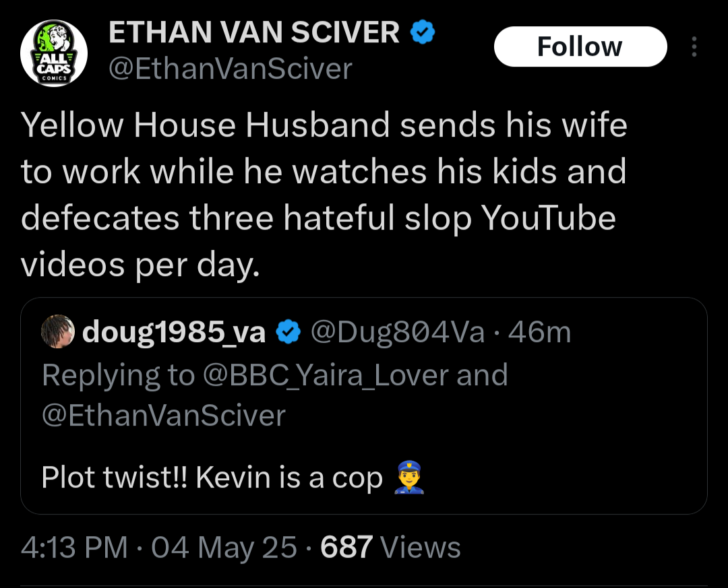Open @EthanVanSciver mention in quoted reply
This screenshot has height=588, width=728.
163,416
